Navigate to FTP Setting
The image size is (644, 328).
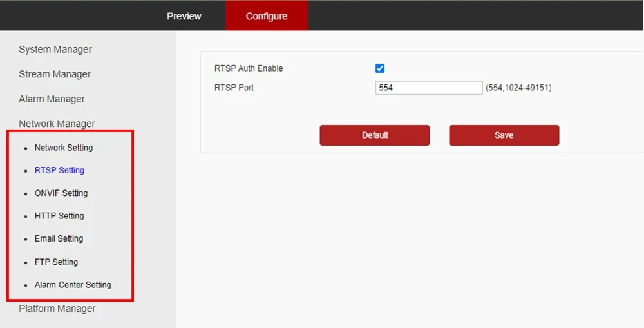(56, 262)
